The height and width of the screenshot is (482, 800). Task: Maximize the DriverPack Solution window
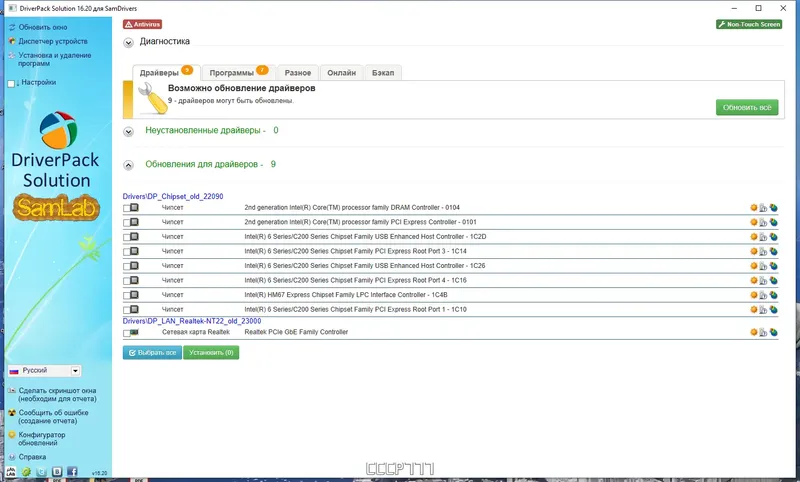[759, 8]
